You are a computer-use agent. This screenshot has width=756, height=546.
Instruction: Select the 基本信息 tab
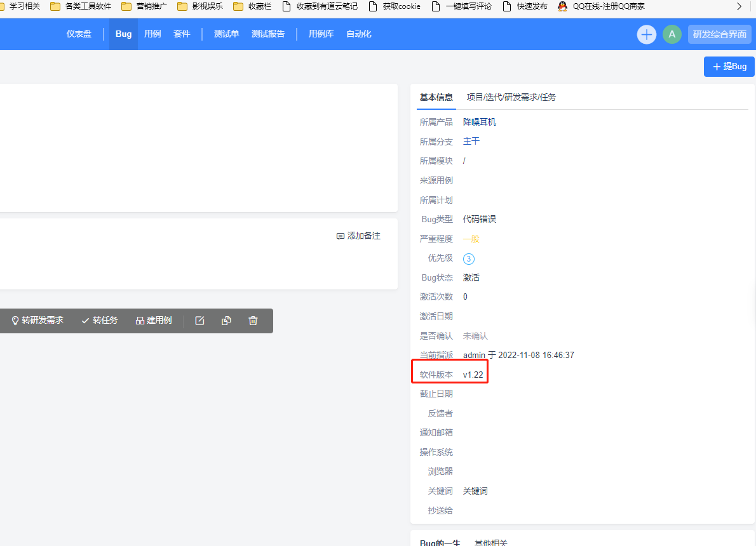(436, 97)
